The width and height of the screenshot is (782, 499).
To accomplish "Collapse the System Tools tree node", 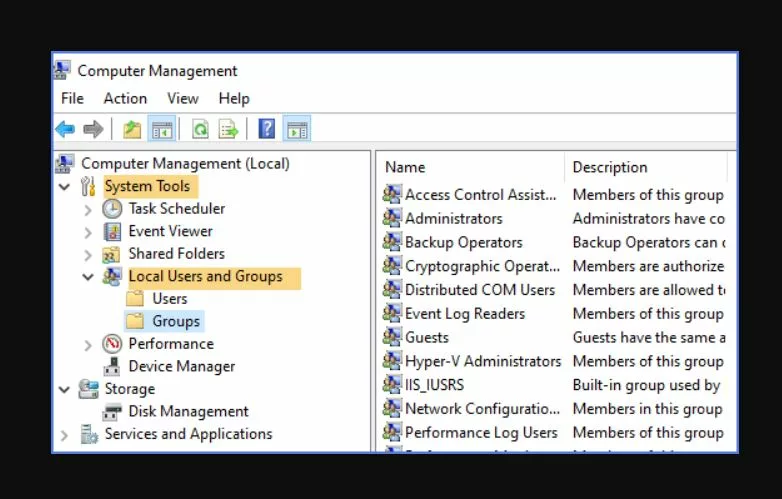I will [64, 187].
